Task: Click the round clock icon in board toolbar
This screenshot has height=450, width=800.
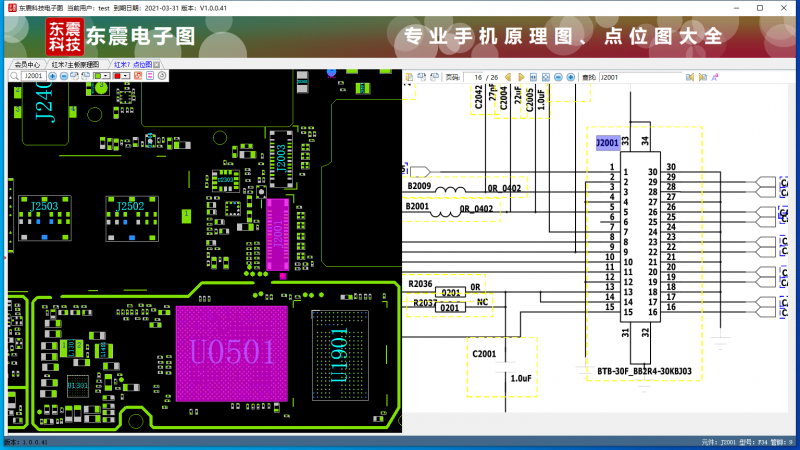Action: pyautogui.click(x=161, y=76)
